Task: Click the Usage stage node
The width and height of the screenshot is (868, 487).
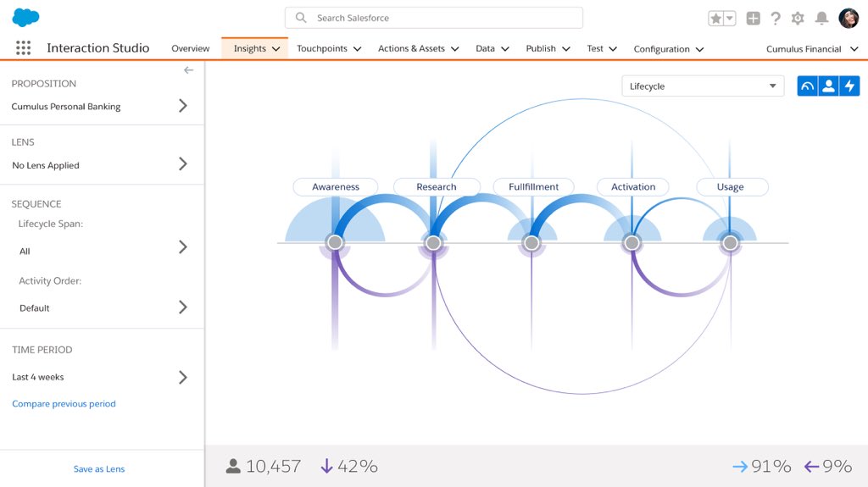Action: (730, 242)
